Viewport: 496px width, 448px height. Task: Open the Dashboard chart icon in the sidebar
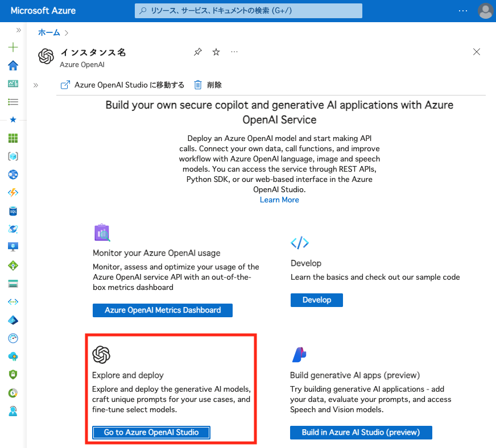[x=13, y=84]
